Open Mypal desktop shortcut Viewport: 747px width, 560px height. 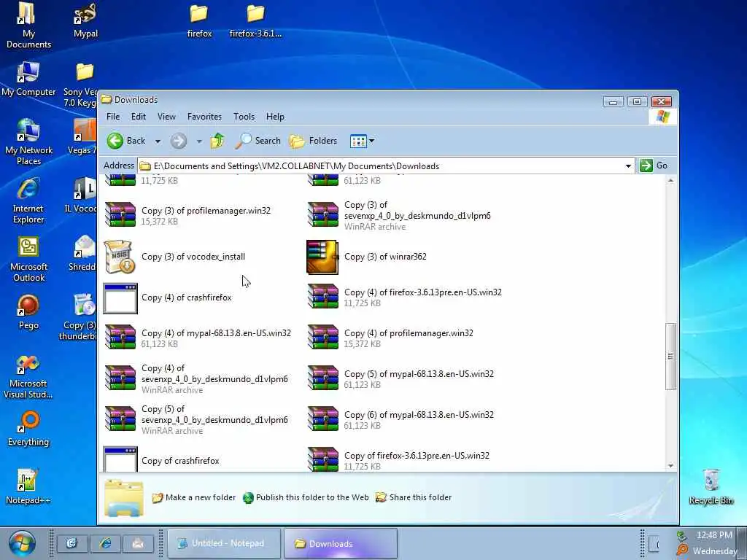point(86,20)
